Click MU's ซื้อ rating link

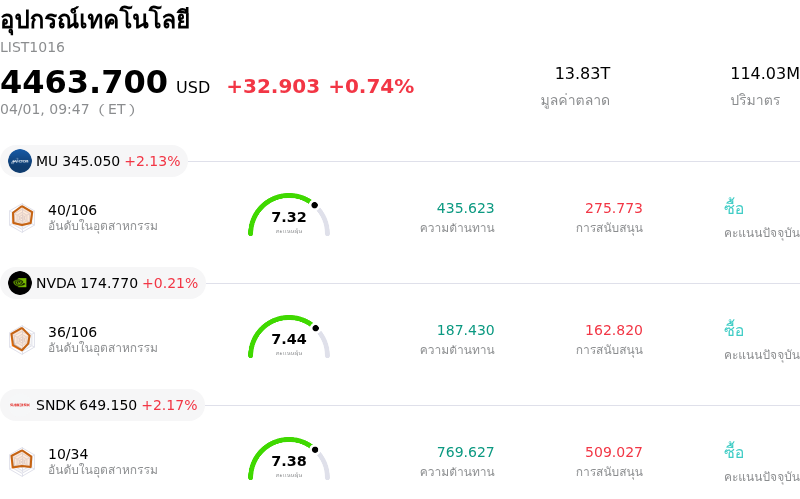[x=734, y=208]
